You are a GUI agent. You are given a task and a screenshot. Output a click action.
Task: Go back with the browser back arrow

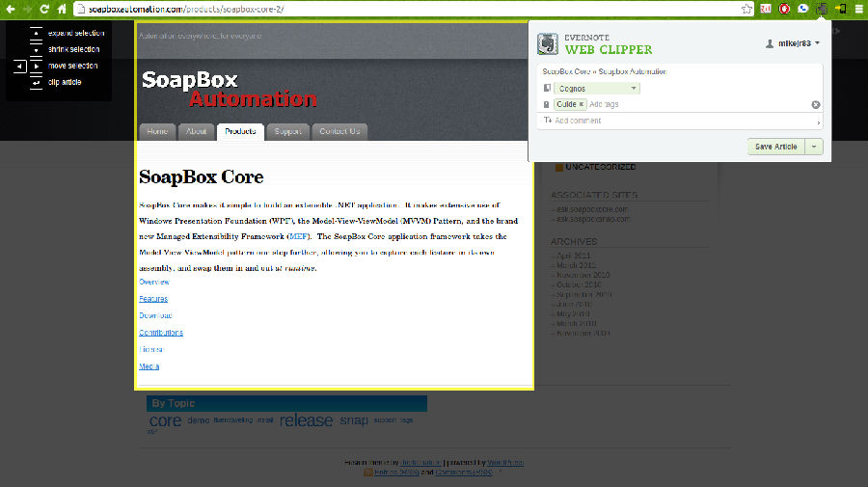(11, 9)
